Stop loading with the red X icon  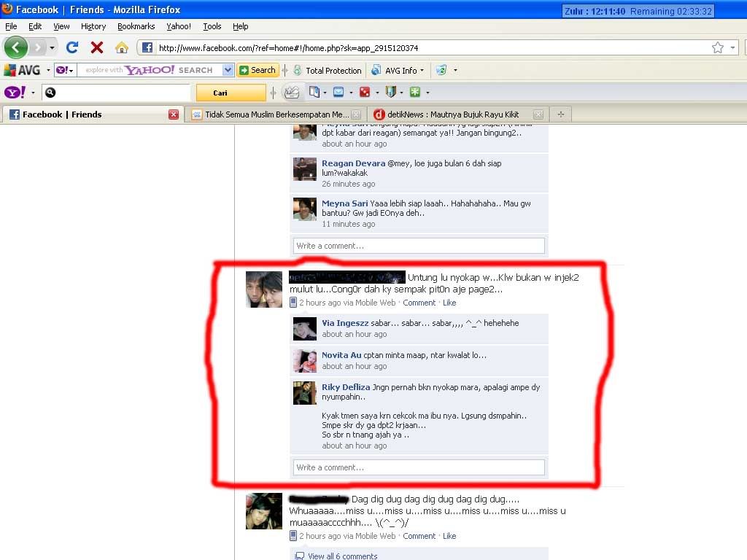97,47
